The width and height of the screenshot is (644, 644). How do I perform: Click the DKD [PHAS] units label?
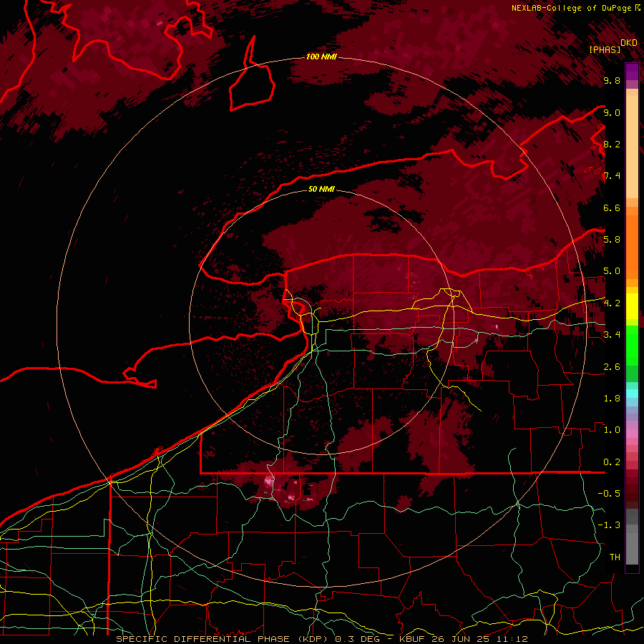tap(613, 47)
